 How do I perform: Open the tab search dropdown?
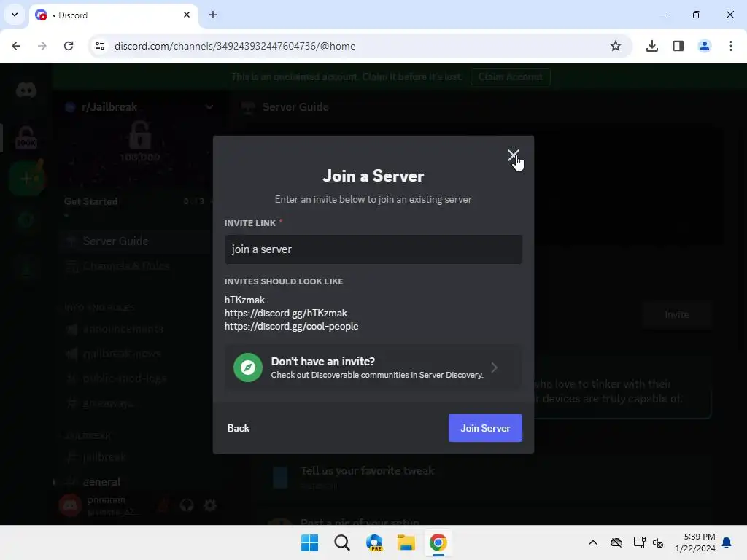(15, 15)
